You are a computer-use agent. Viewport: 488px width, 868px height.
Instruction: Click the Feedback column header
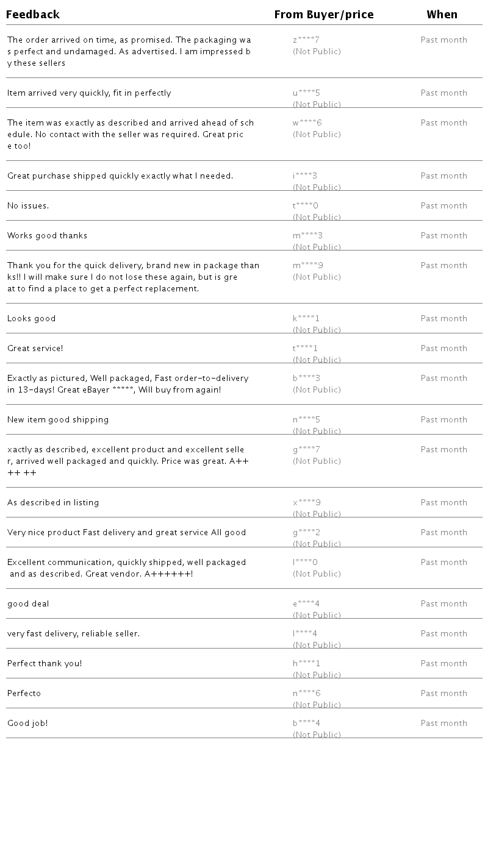(33, 15)
